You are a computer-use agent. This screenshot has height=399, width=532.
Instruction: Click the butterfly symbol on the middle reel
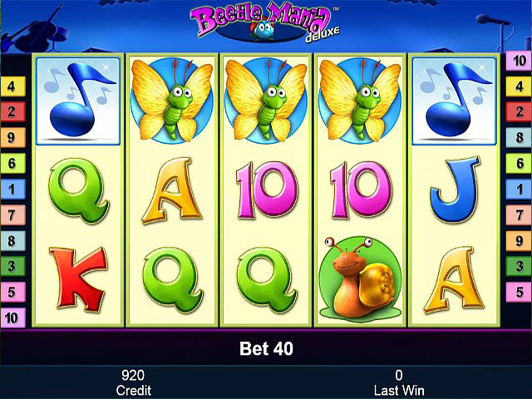266,101
